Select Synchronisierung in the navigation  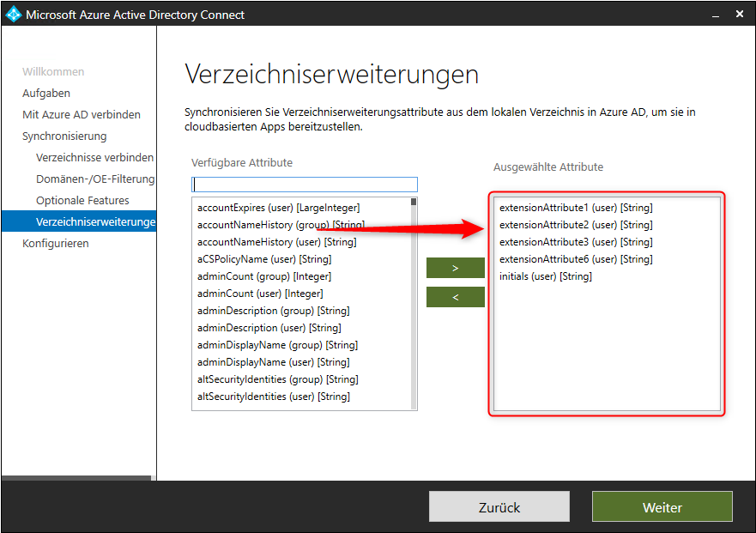tap(64, 136)
